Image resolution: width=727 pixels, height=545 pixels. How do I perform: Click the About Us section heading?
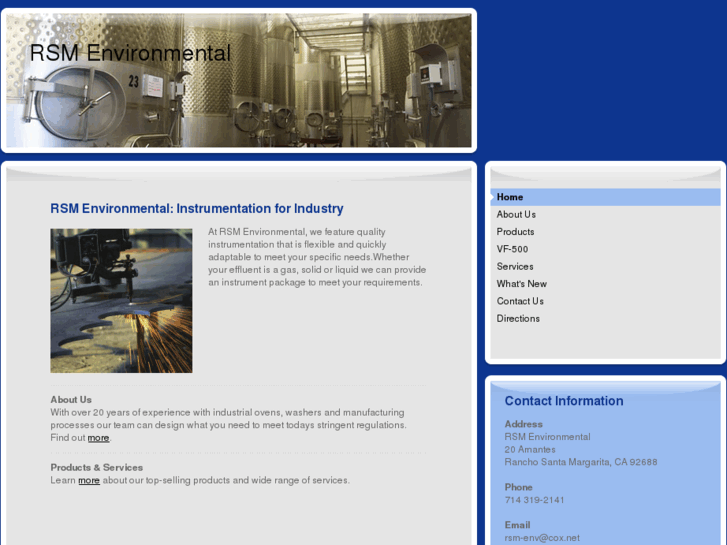(71, 400)
